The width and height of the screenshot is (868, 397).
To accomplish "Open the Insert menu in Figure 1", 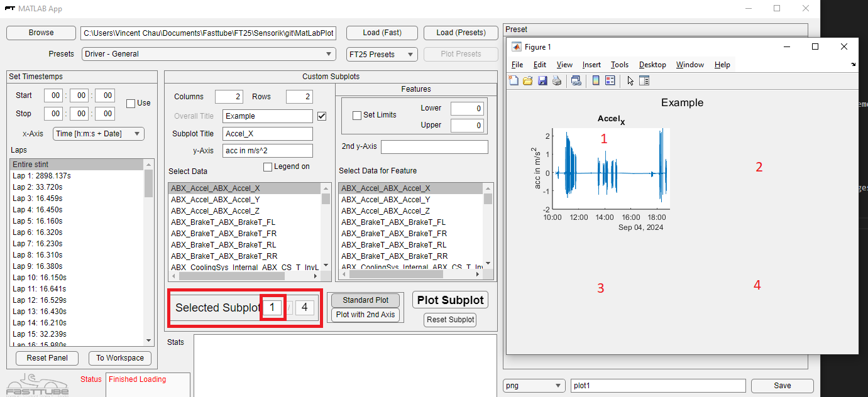I will [591, 65].
